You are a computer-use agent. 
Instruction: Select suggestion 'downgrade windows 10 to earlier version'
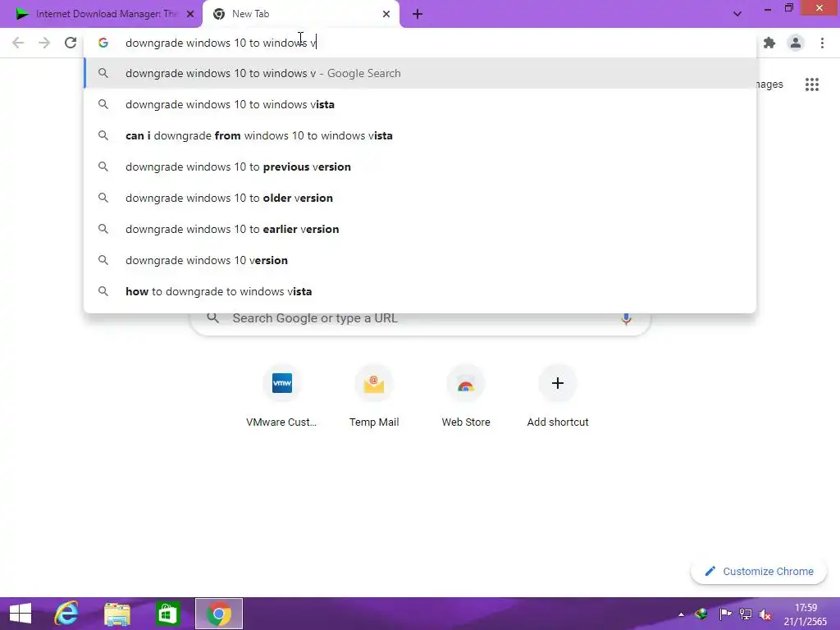(x=421, y=229)
